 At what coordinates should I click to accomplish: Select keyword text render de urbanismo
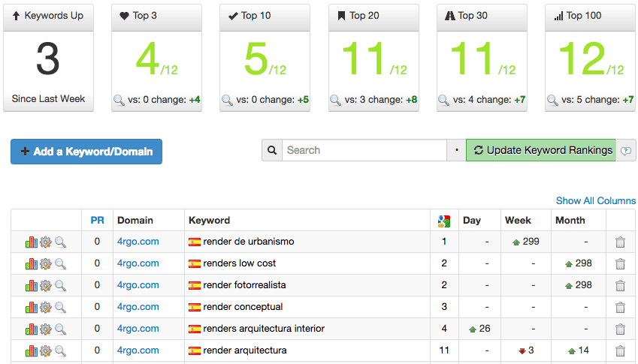(248, 242)
